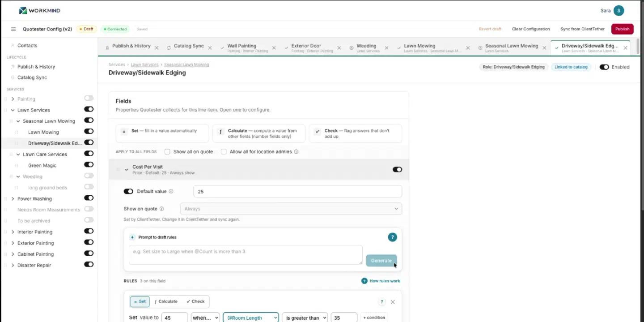The width and height of the screenshot is (644, 322).
Task: Check the Show all on quote checkbox
Action: pos(167,152)
